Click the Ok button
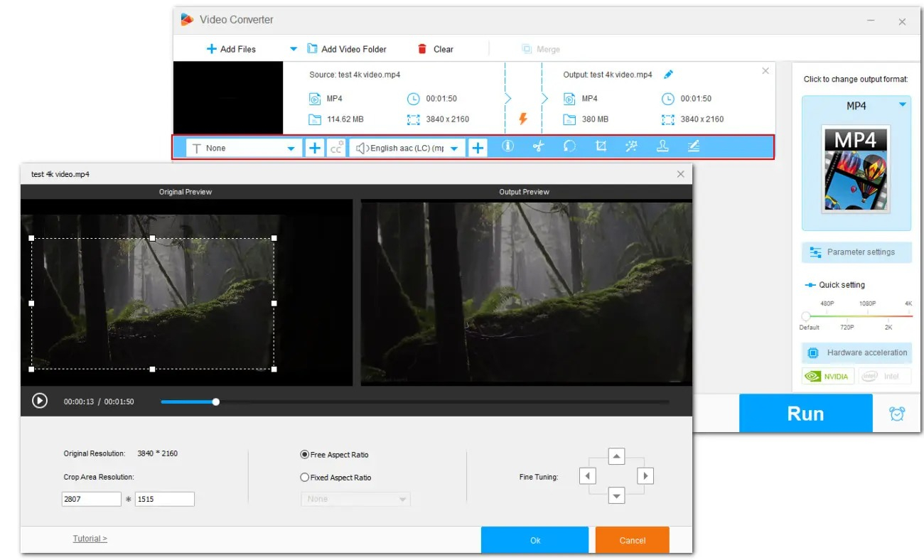 [535, 540]
